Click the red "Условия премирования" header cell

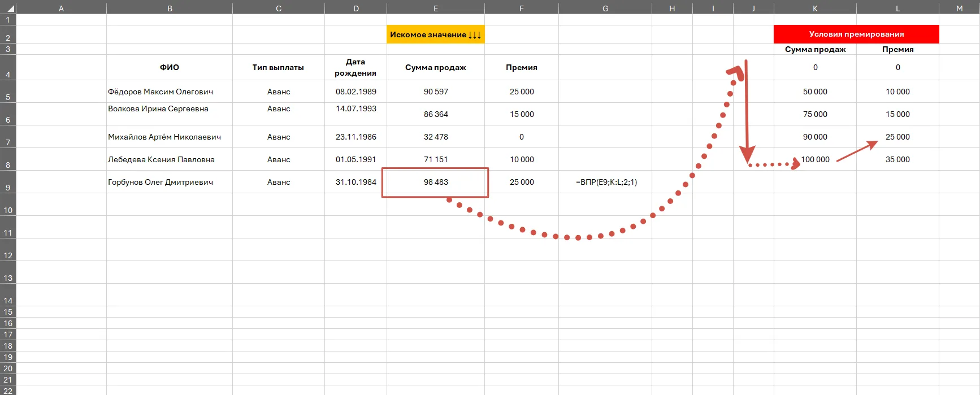(856, 34)
